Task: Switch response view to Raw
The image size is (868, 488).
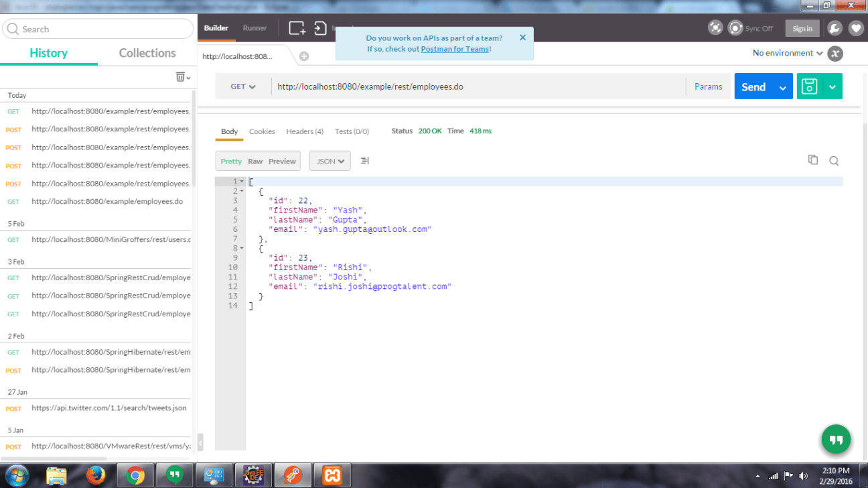Action: tap(255, 161)
